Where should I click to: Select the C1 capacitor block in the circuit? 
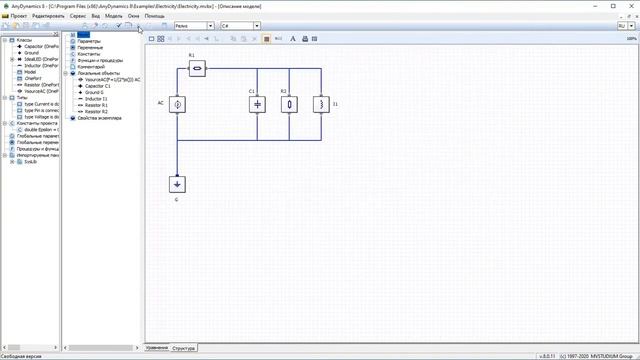click(x=257, y=104)
